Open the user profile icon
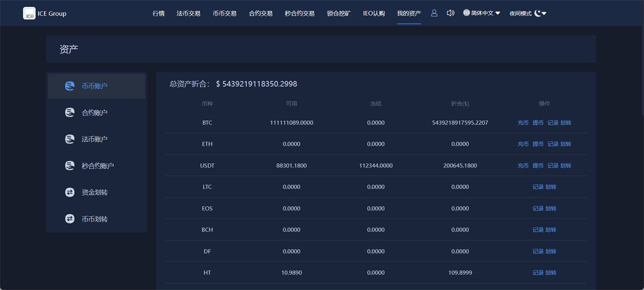This screenshot has width=644, height=290. pyautogui.click(x=434, y=13)
